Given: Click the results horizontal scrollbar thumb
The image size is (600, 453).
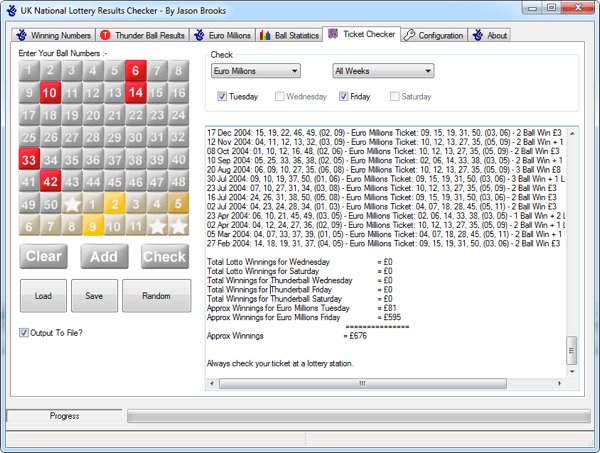Looking at the screenshot, I should click(363, 383).
